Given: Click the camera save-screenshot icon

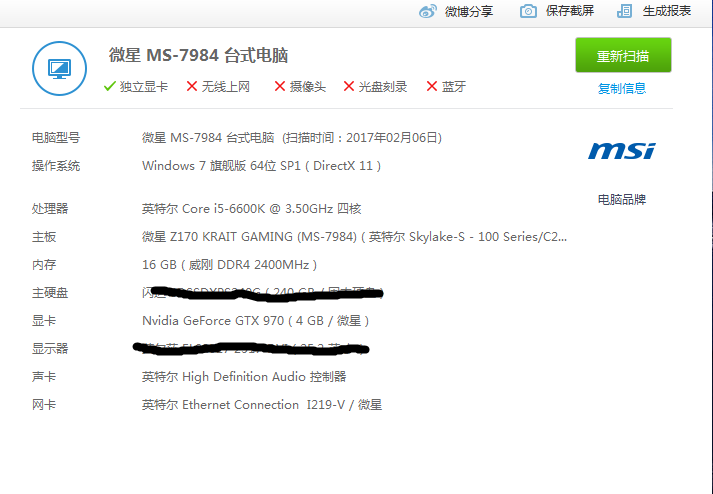Looking at the screenshot, I should 528,11.
